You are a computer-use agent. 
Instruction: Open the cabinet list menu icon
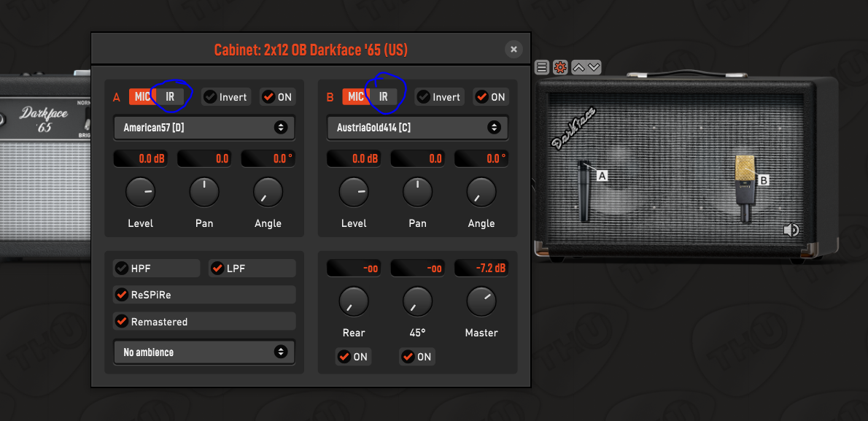542,68
